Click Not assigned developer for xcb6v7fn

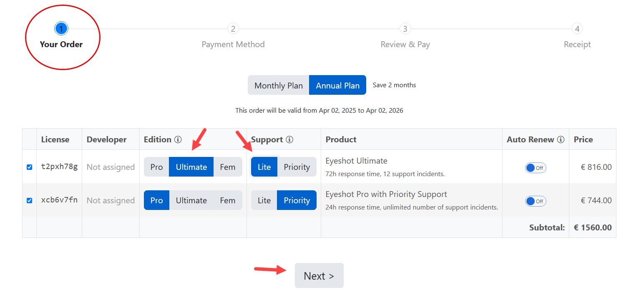click(111, 200)
